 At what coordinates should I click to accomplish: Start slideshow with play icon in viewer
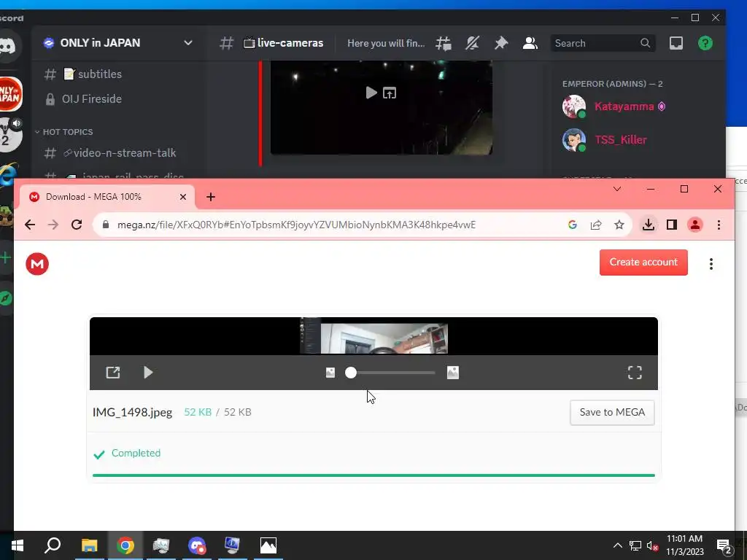(148, 373)
